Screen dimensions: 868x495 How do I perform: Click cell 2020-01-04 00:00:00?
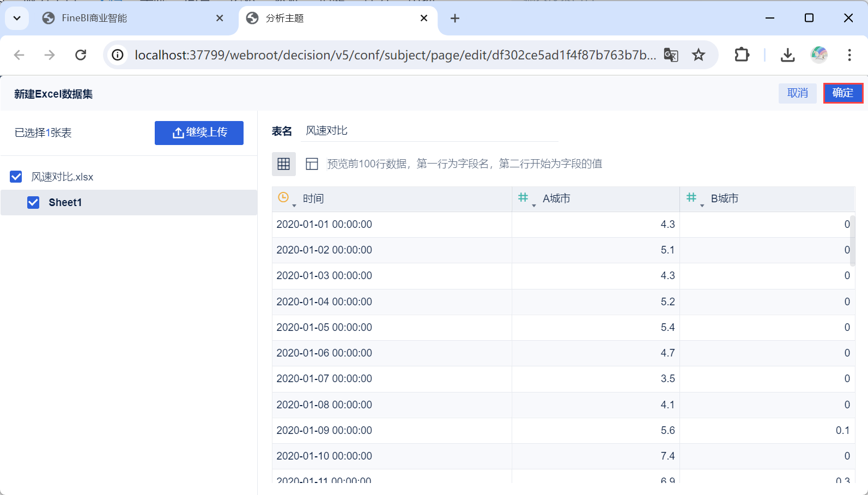[x=392, y=302]
